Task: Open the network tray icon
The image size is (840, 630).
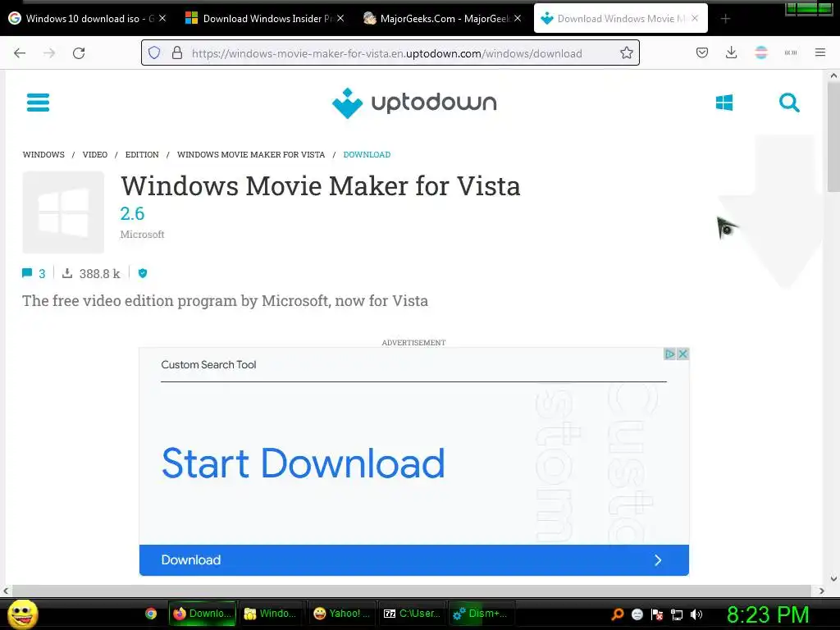Action: (677, 614)
